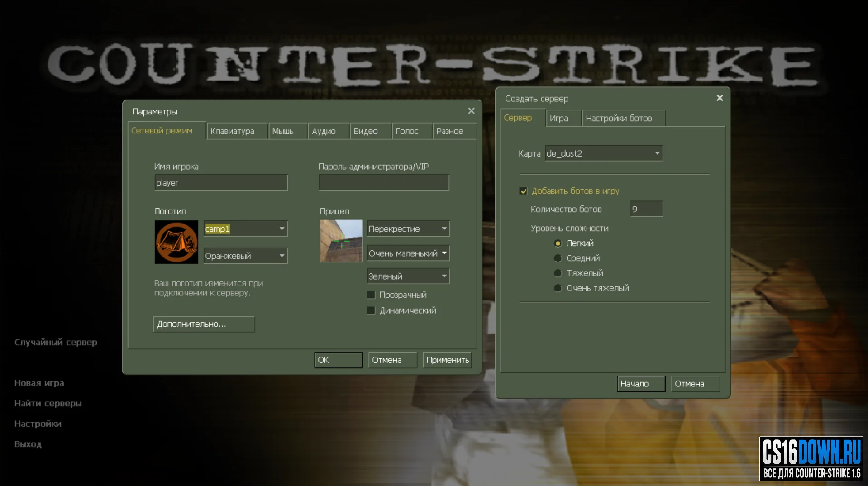This screenshot has width=868, height=486.
Task: Switch to the Видео tab
Action: [370, 131]
